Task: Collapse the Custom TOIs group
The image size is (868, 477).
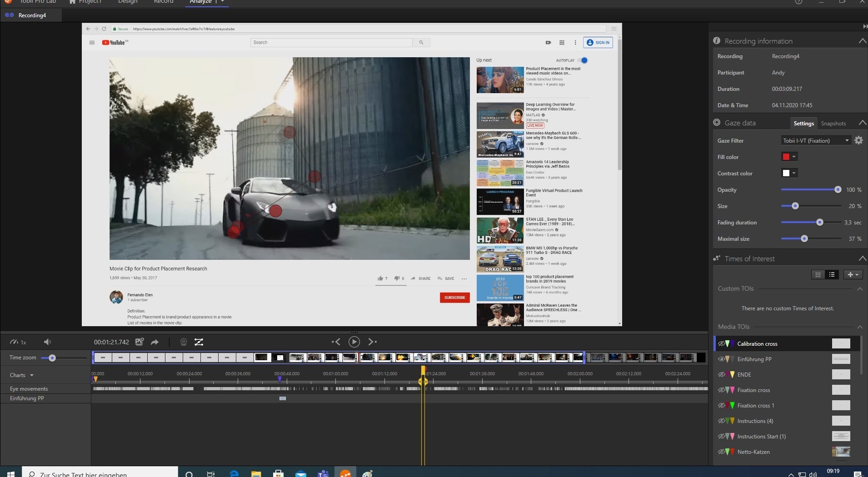Action: click(x=859, y=289)
